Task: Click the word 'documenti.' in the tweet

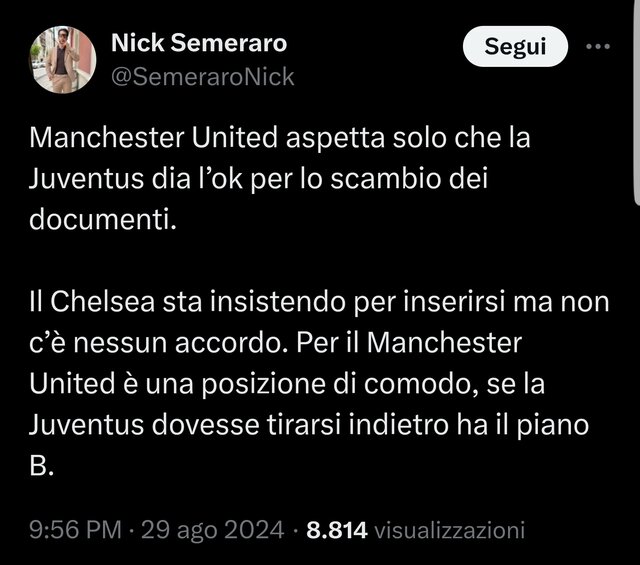Action: click(103, 220)
